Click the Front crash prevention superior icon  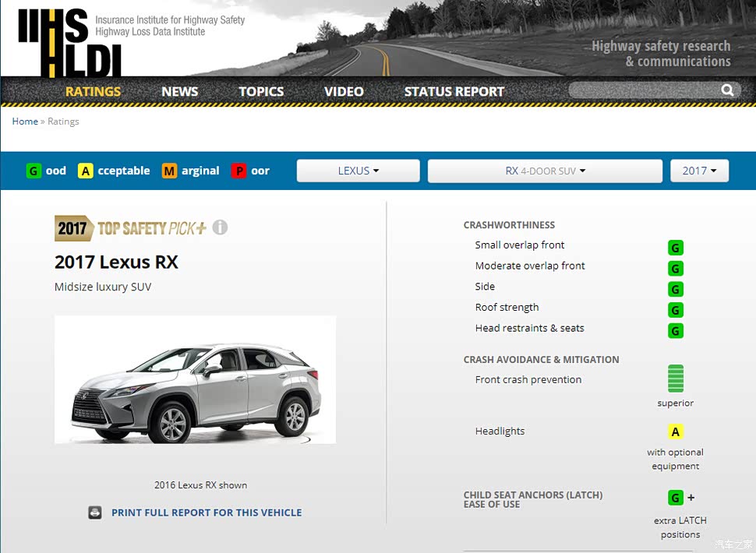676,379
